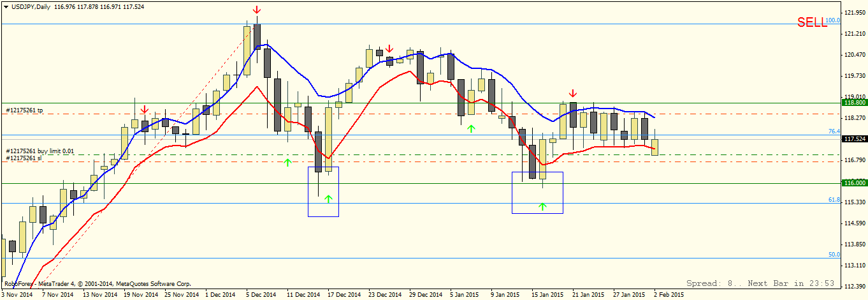Click the green 118.800 price tag
Viewport: 868px width, 300px height.
854,102
